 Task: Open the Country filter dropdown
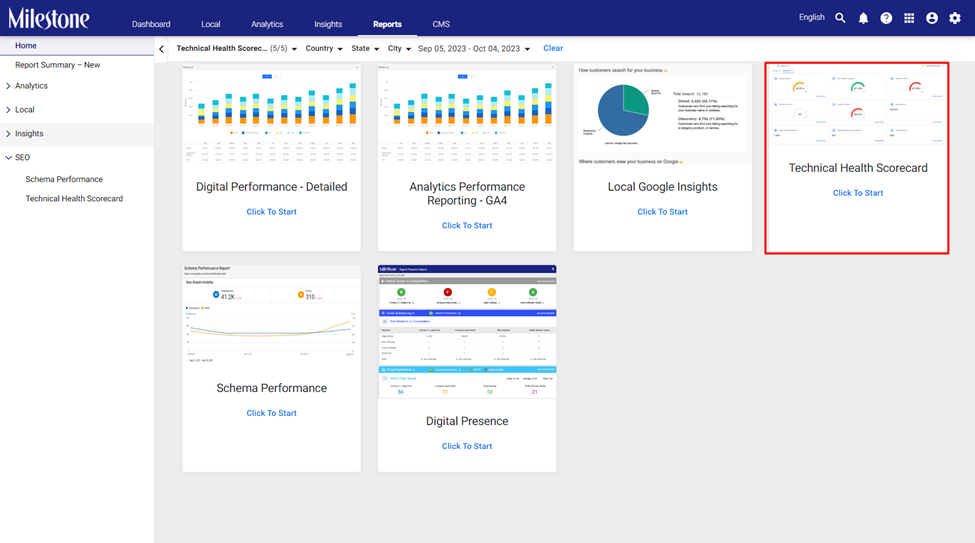pyautogui.click(x=324, y=49)
